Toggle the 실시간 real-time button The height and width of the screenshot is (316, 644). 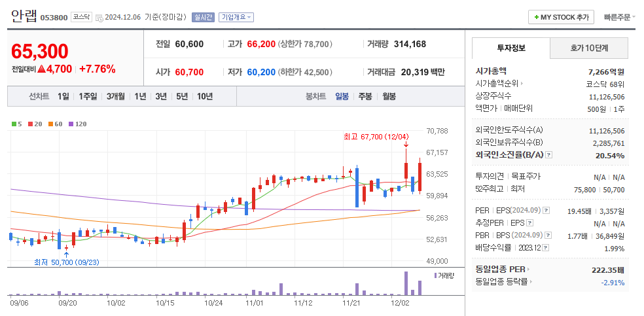tap(203, 17)
